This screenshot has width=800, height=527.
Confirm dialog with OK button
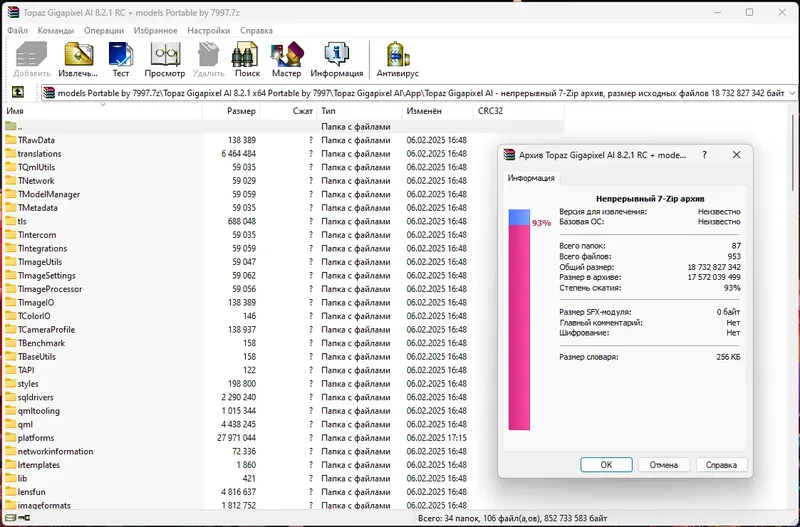[x=606, y=465]
